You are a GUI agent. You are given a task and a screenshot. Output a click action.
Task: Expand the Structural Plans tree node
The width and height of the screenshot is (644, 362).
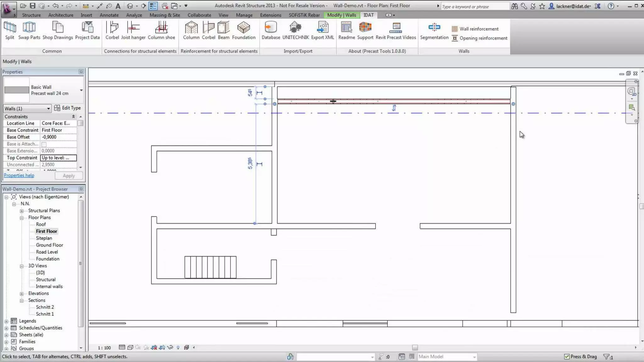coord(22,211)
